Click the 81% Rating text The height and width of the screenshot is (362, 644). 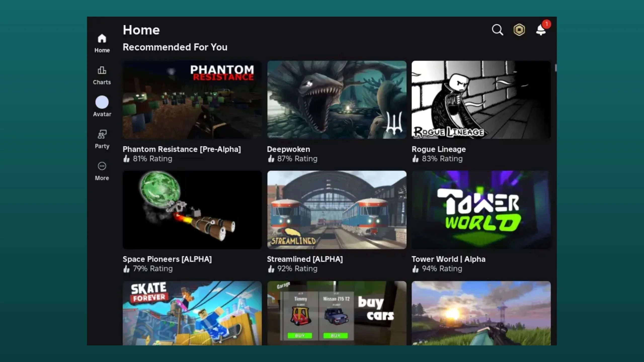click(x=153, y=159)
